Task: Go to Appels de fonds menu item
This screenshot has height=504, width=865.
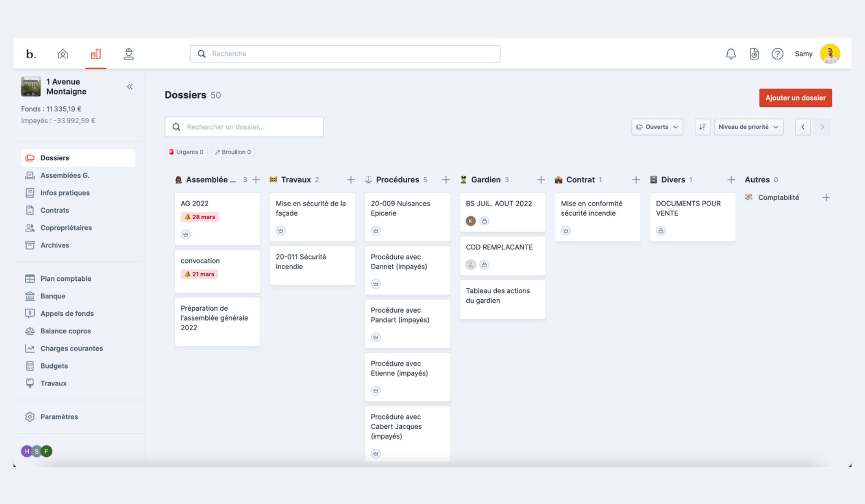Action: coord(67,313)
